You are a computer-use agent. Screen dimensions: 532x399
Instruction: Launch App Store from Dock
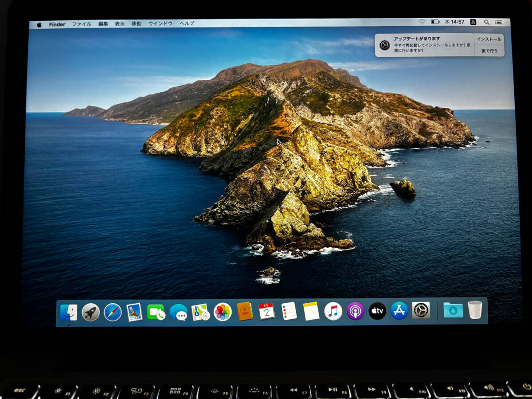(x=399, y=311)
